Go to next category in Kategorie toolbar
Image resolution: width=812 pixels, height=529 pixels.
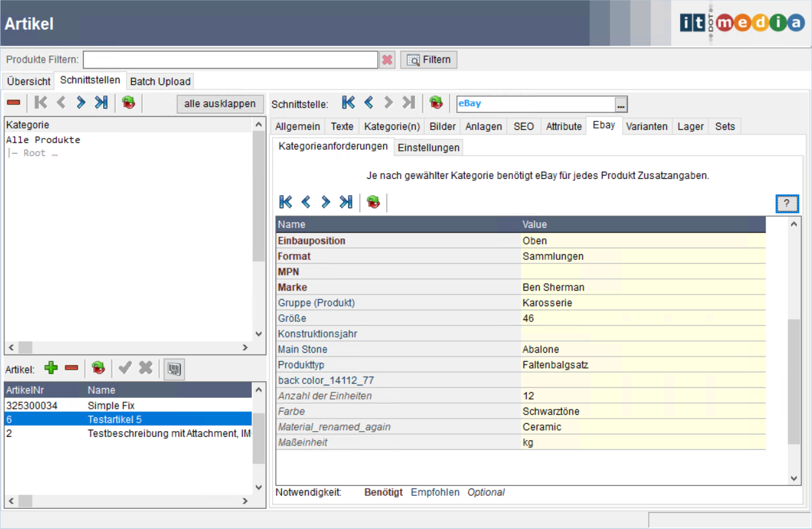tap(81, 103)
